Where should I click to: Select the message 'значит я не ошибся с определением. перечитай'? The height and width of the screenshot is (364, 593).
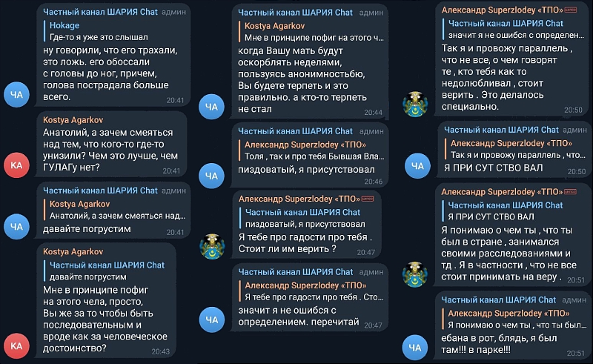[299, 316]
